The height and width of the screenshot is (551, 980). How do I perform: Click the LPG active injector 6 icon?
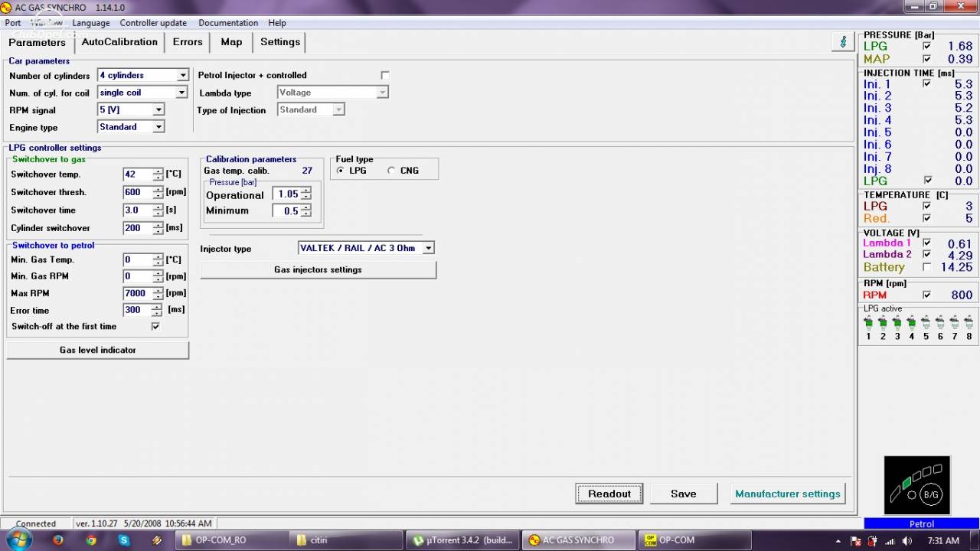tap(940, 322)
